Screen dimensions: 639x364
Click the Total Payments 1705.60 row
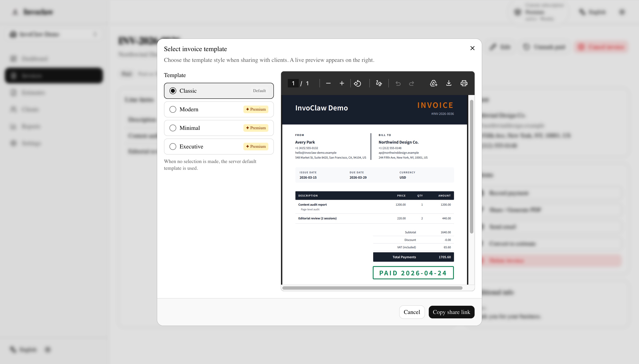tap(413, 257)
